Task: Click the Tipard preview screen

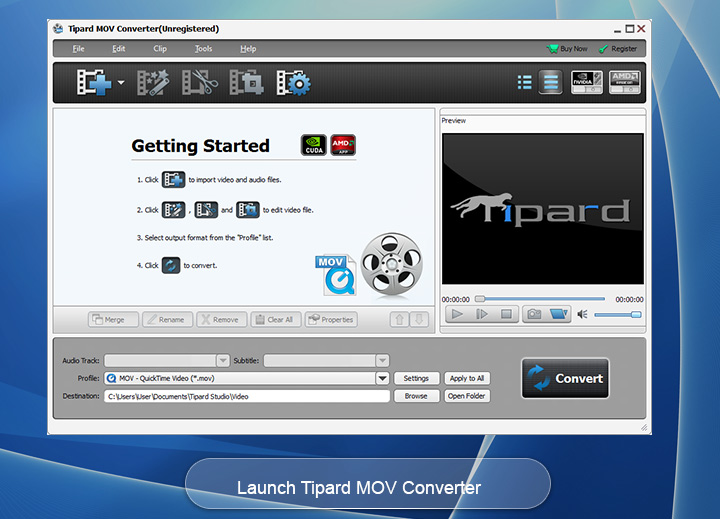Action: pos(543,209)
